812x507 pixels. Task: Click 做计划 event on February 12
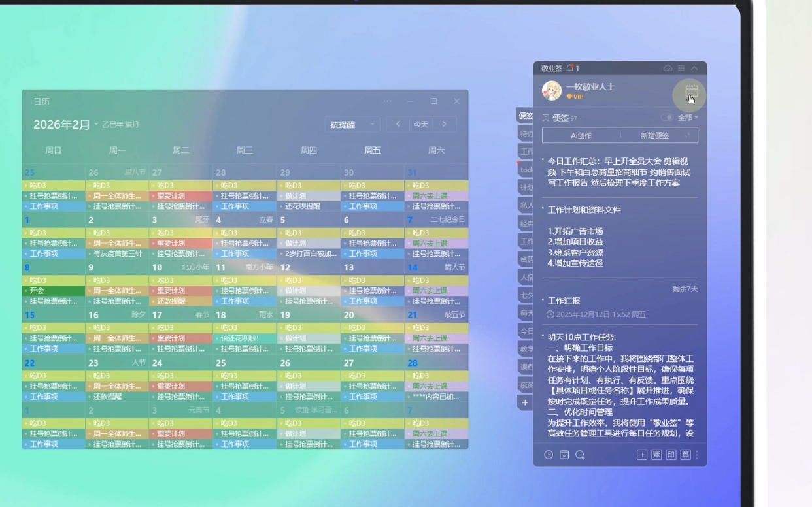coord(309,291)
